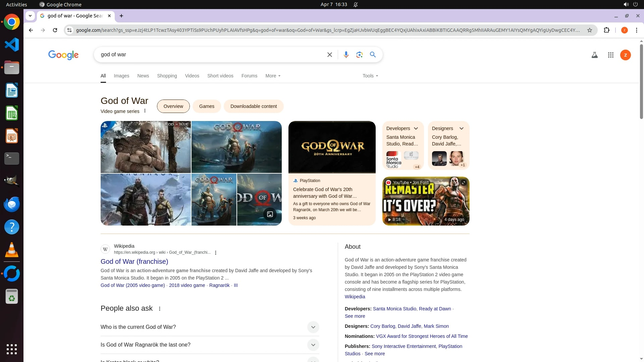The height and width of the screenshot is (362, 644).
Task: Select the Overview chip
Action: point(173,106)
